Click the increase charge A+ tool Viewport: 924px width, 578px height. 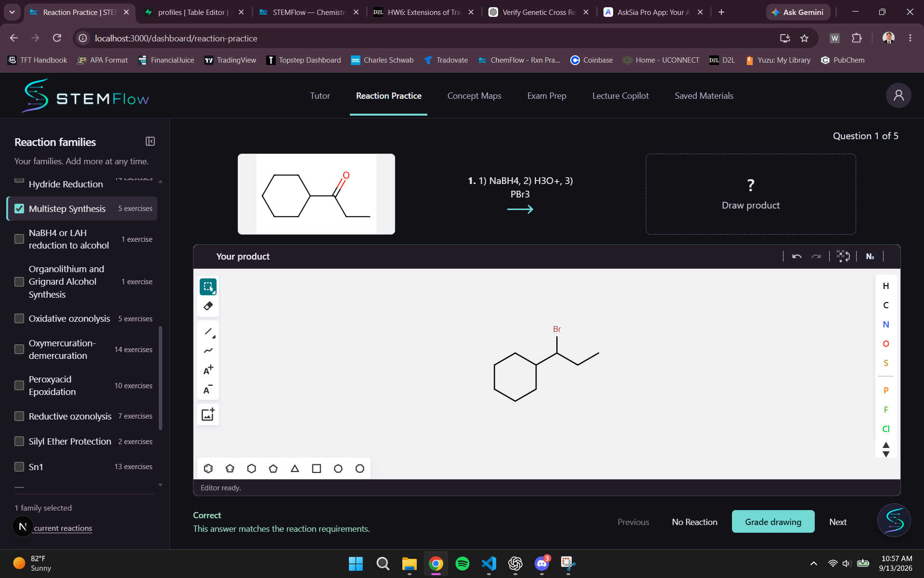tap(208, 370)
